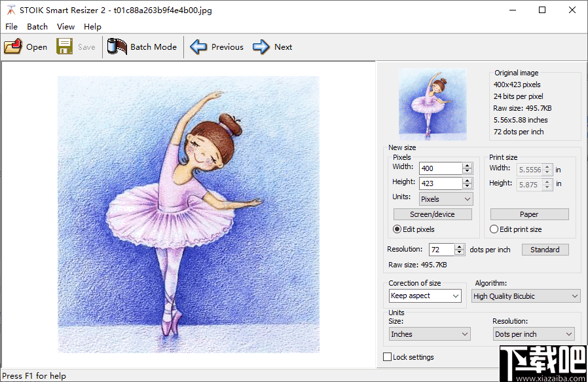This screenshot has height=382, width=588.
Task: Click the Resolution input field
Action: click(442, 250)
